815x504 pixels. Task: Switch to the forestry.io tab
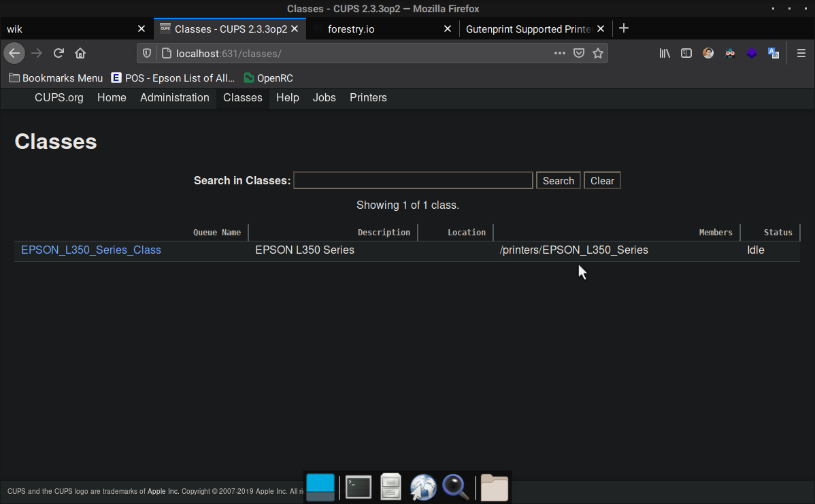(x=382, y=29)
